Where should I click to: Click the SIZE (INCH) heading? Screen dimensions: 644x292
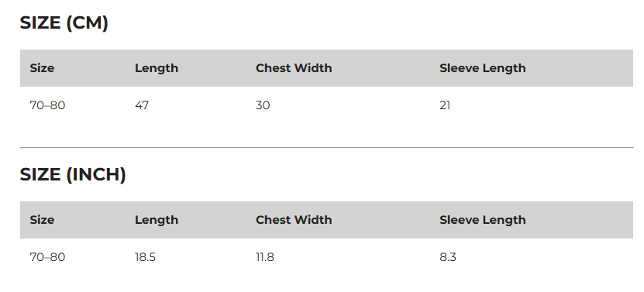[x=73, y=174]
